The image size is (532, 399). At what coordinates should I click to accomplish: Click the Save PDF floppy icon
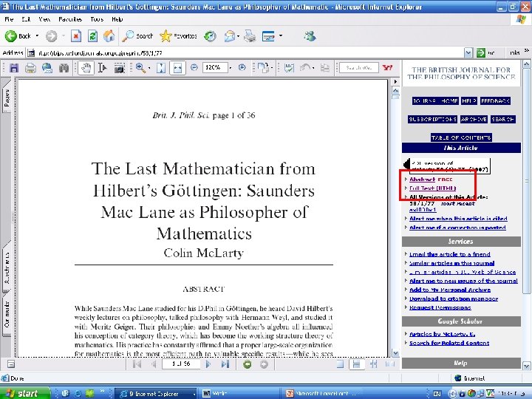[x=16, y=67]
